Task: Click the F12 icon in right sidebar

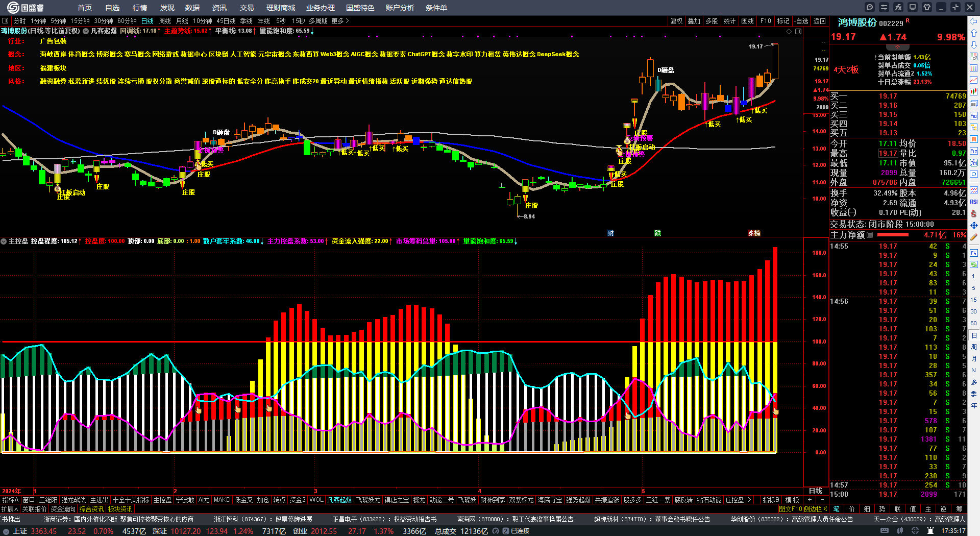Action: 974,151
